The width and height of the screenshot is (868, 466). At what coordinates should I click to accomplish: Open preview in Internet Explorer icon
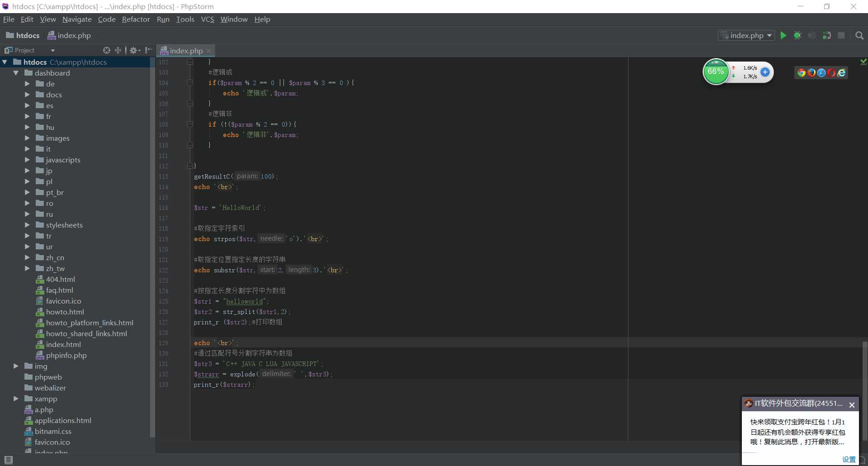pos(841,73)
